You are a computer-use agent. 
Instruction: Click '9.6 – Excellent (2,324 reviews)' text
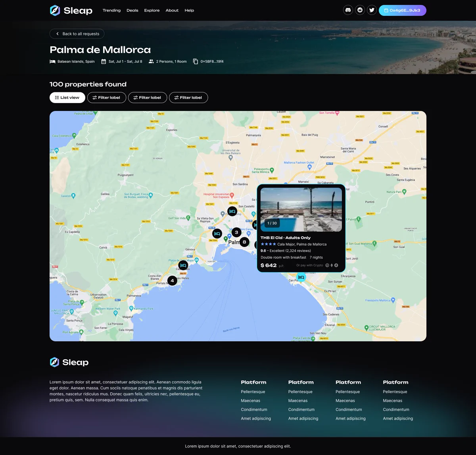(286, 250)
